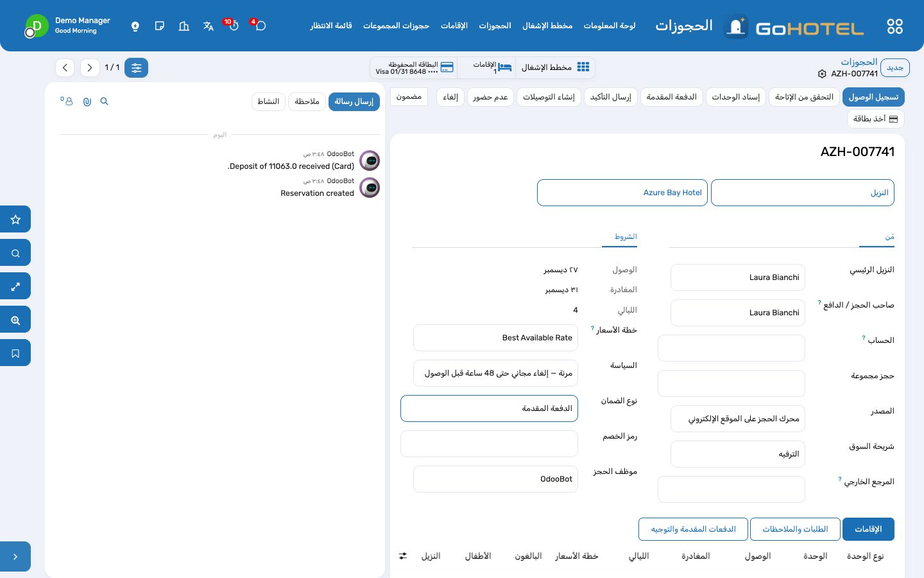The width and height of the screenshot is (924, 578).
Task: Click the bookmark sidebar button
Action: click(x=15, y=353)
